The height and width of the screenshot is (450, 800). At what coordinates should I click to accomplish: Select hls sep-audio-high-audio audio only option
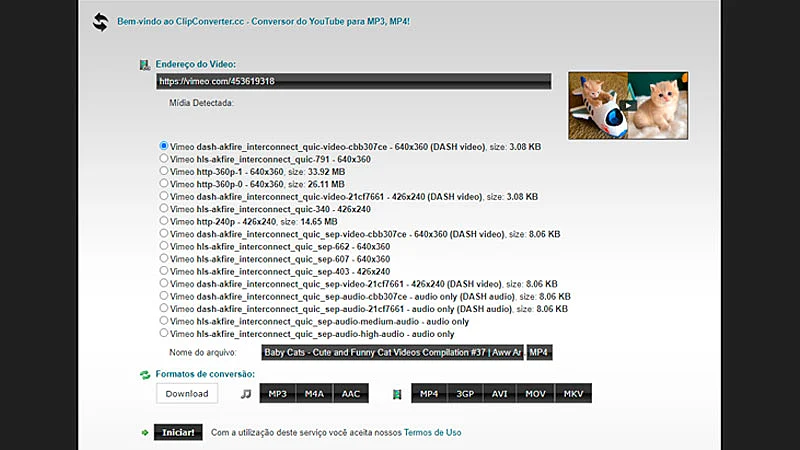[x=163, y=333]
